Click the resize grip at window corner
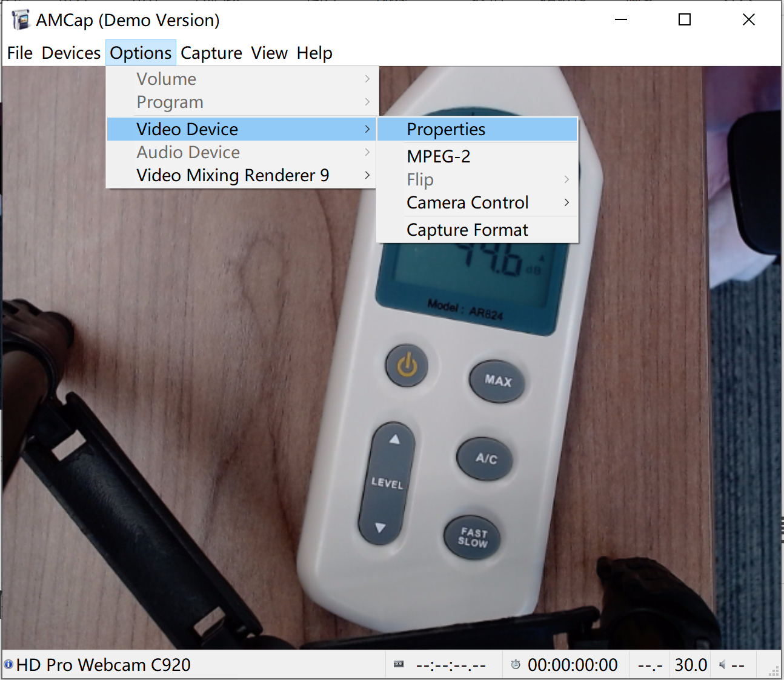Viewport: 784px width, 680px height. [774, 670]
